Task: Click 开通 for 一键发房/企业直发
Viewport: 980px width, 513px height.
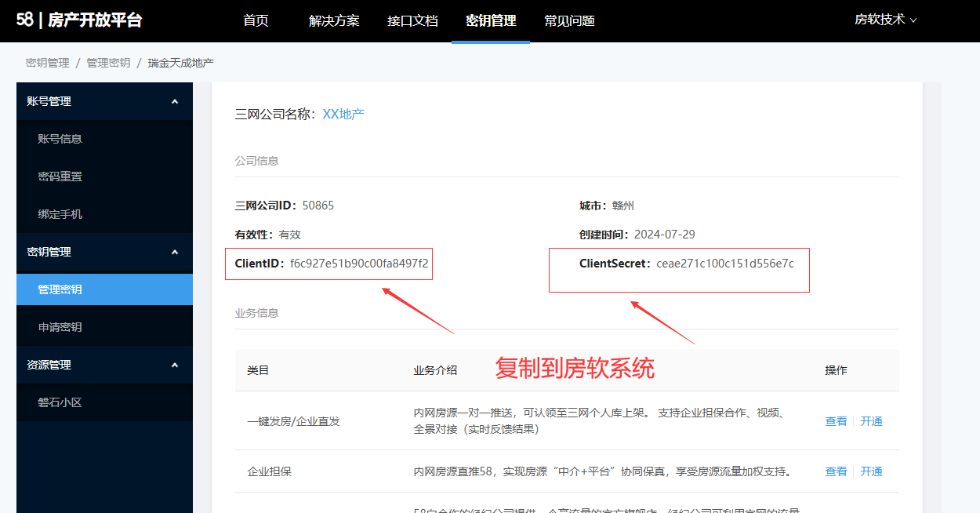Action: (x=871, y=421)
